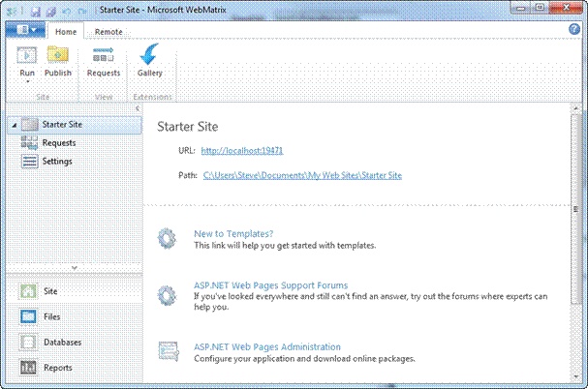Click the Requests grid icon in tree
The height and width of the screenshot is (389, 588).
[29, 143]
